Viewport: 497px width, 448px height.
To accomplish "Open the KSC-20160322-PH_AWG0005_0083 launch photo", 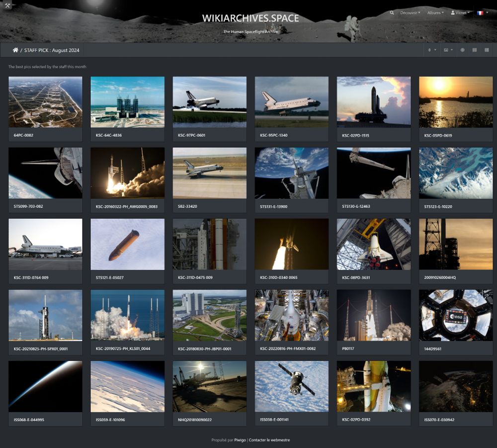I will coord(127,173).
